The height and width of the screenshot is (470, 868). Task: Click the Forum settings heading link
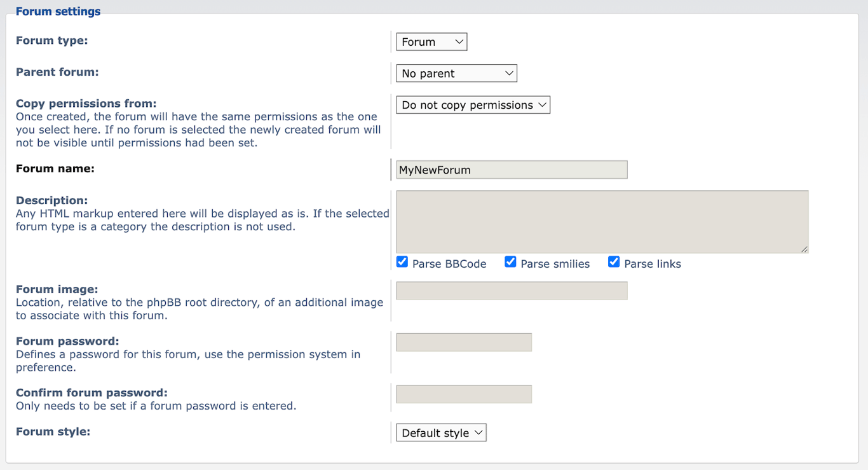(58, 11)
